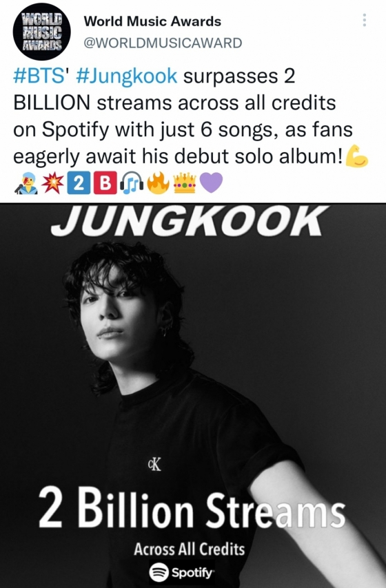Viewport: 386px width, 588px height.
Task: Open the @WORLDMUSICAWARD handle
Action: tap(163, 43)
